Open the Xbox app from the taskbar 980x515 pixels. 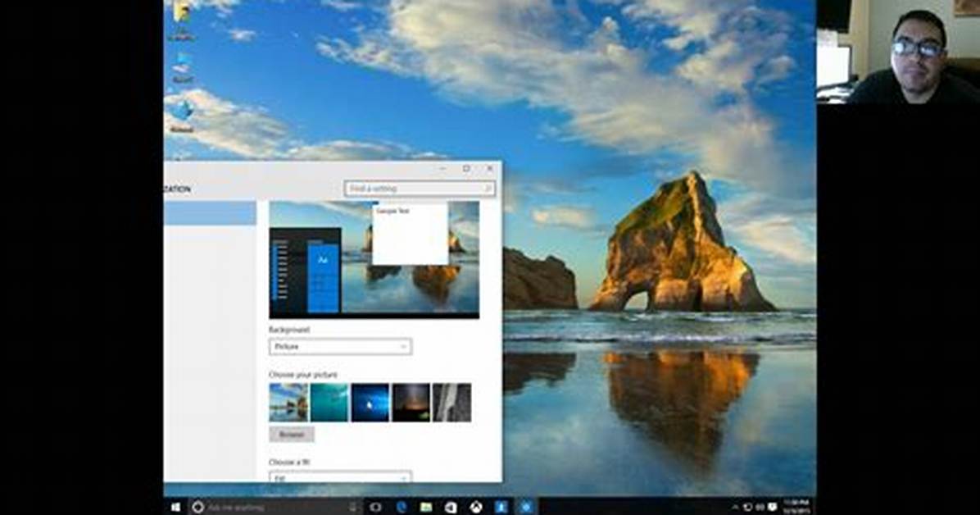[475, 507]
